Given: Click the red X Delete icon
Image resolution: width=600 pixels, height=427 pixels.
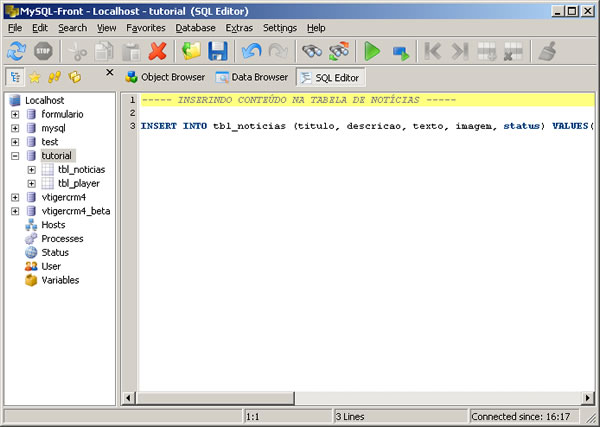Looking at the screenshot, I should [x=158, y=51].
